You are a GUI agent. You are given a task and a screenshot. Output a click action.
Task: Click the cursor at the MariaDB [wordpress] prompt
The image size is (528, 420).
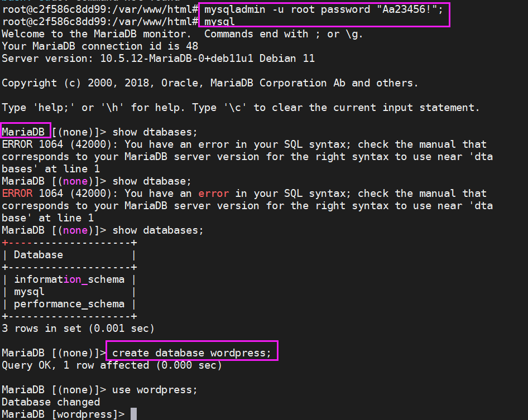coord(133,414)
